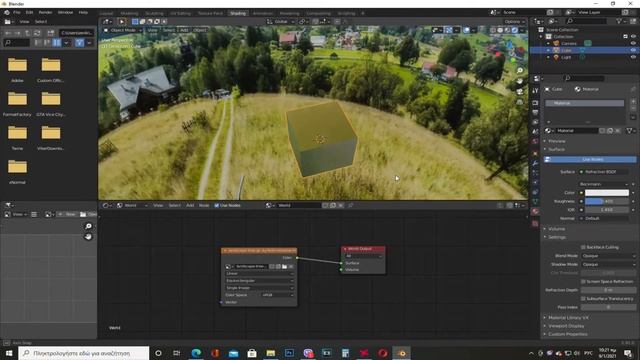Adjust the Roughness slider
This screenshot has width=640, height=360.
[607, 201]
